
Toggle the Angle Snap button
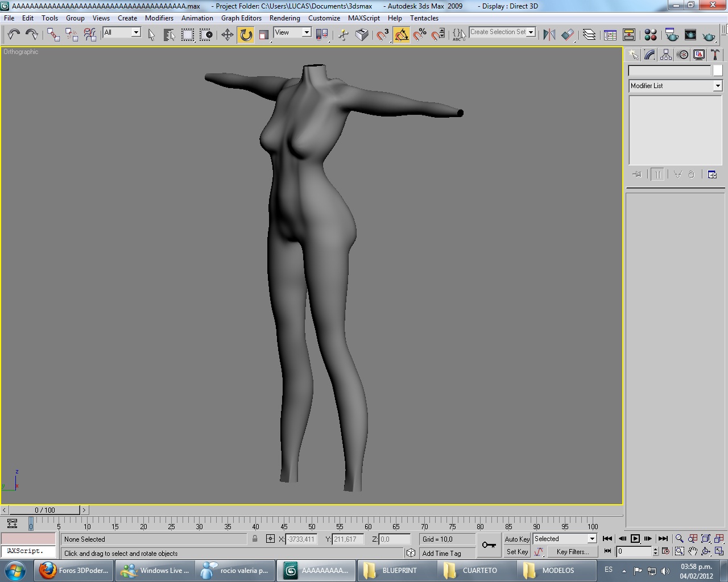(x=402, y=35)
